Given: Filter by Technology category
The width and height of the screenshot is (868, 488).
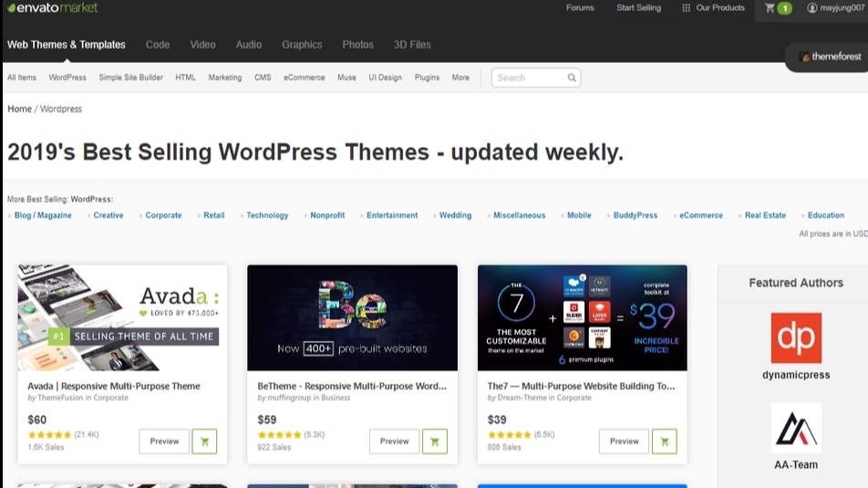Looking at the screenshot, I should 267,215.
